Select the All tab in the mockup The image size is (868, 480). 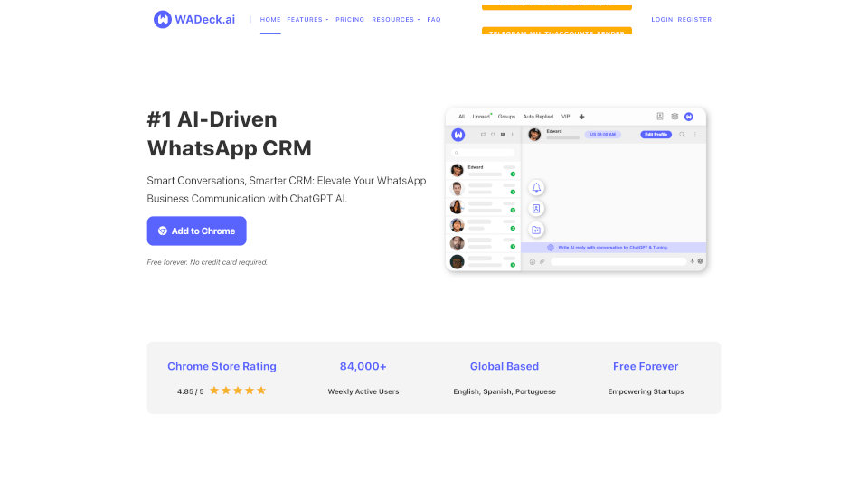[x=462, y=117]
